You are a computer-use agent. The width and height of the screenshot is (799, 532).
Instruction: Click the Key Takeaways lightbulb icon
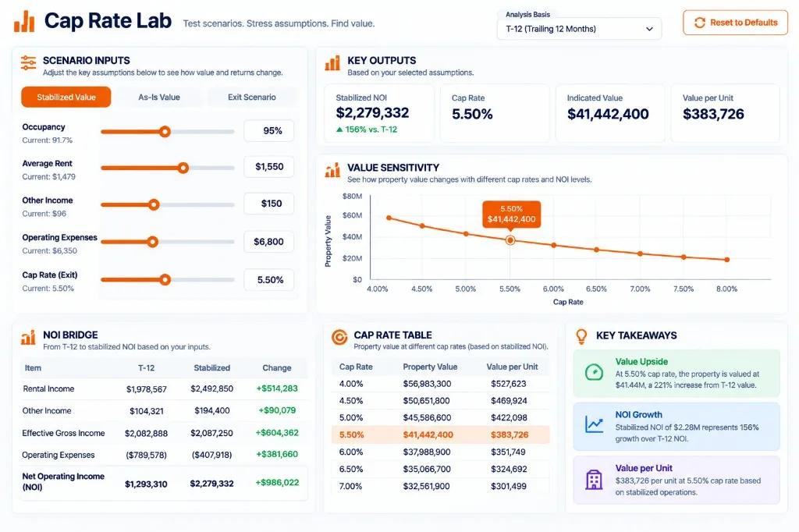pos(581,336)
